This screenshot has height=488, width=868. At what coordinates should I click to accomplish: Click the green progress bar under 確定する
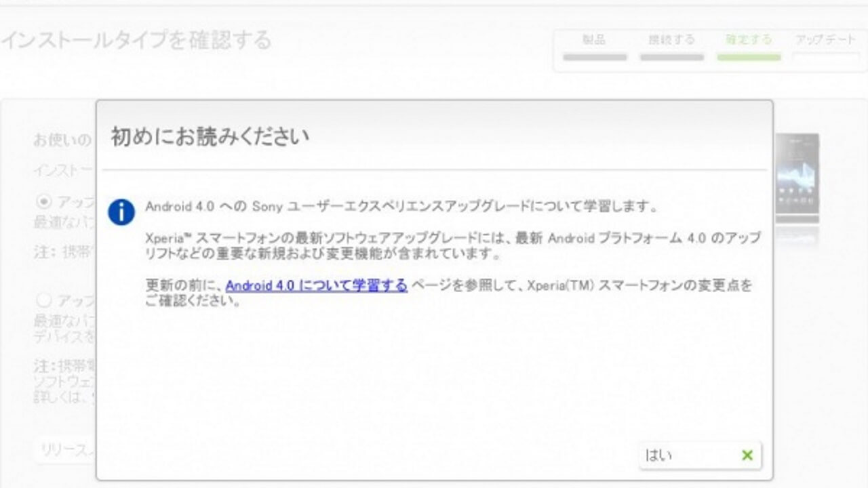point(748,58)
